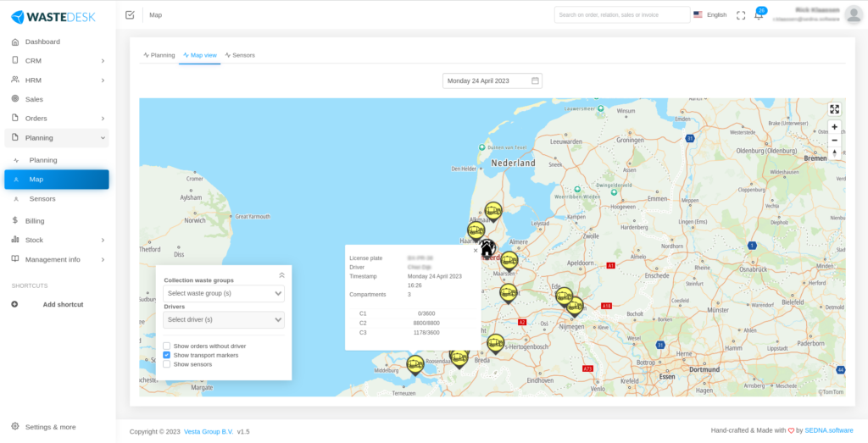The height and width of the screenshot is (443, 868).
Task: Open Select driver(s) dropdown
Action: coord(224,319)
